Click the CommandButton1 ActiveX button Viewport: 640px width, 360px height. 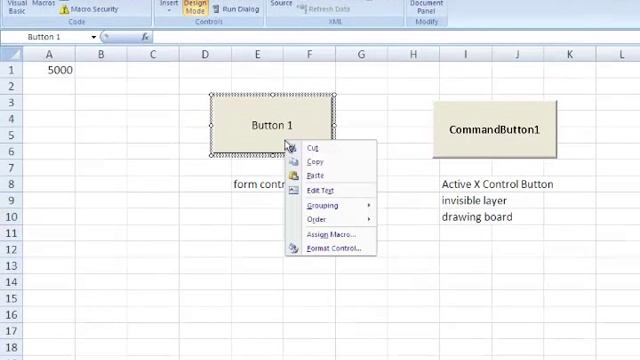click(x=495, y=129)
